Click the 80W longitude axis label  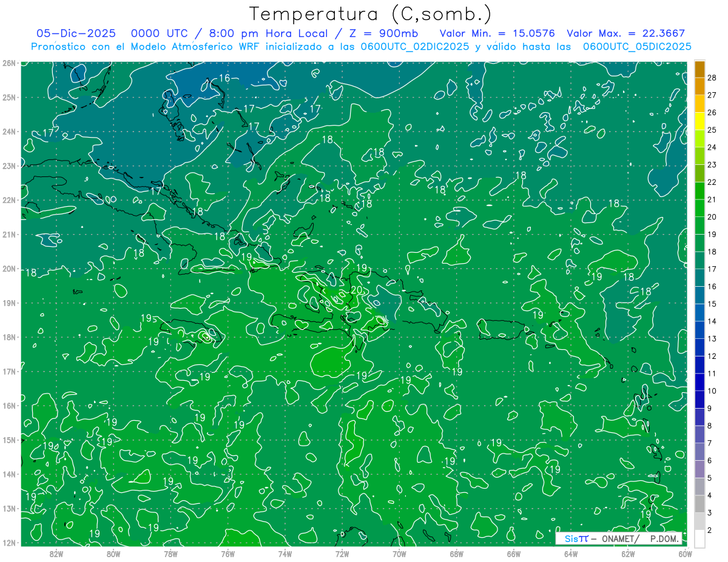113,554
